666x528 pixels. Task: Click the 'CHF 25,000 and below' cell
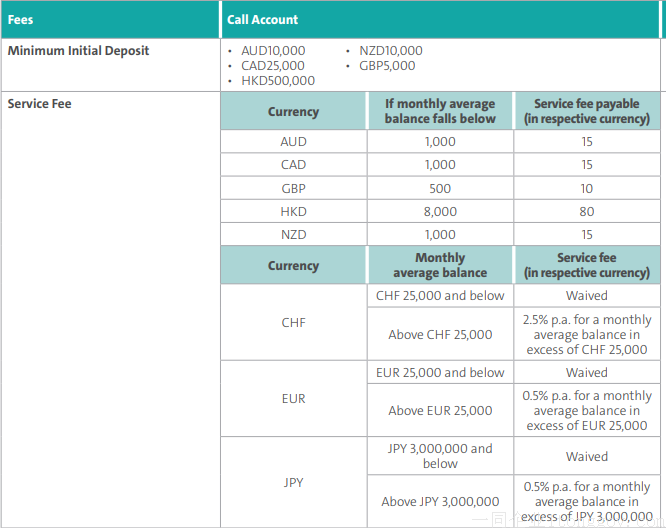[440, 295]
